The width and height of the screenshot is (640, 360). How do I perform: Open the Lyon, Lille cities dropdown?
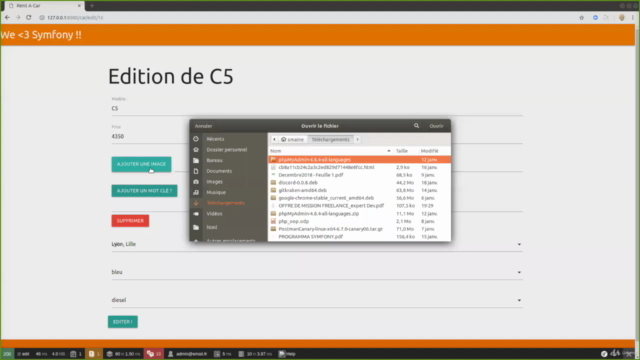coord(317,244)
